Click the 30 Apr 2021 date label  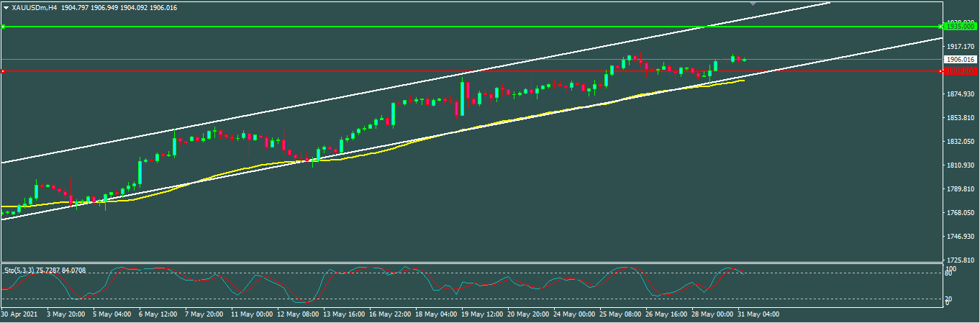(18, 314)
